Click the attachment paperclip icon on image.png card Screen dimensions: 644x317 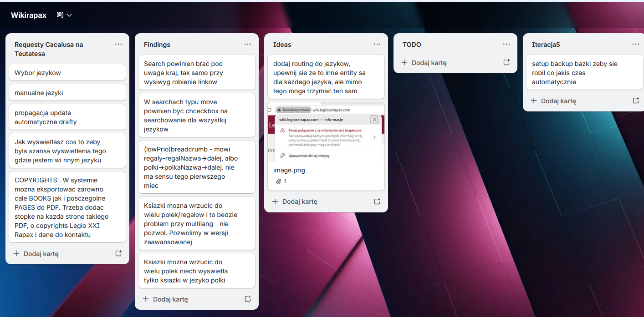[x=279, y=181]
